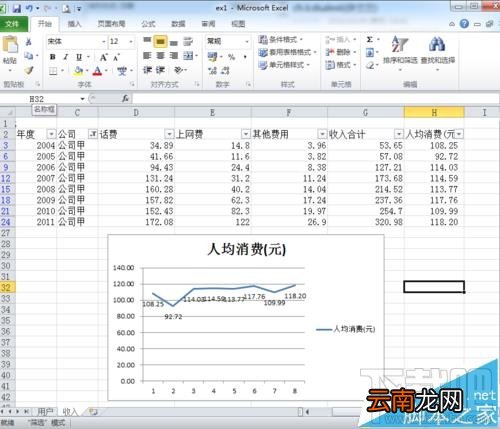The image size is (500, 429).
Task: Toggle middle vertical alignment
Action: (160, 42)
